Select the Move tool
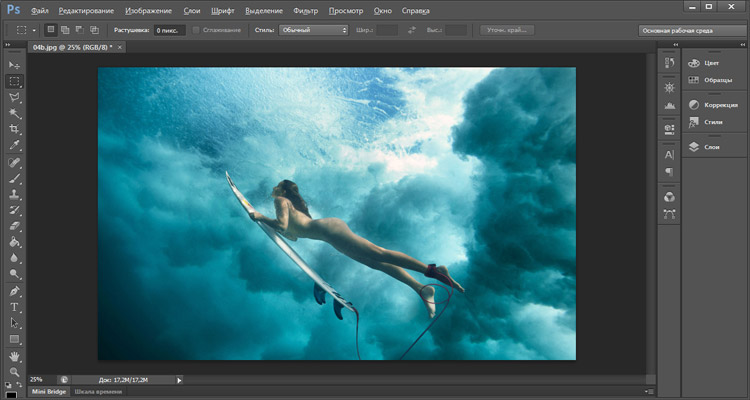The width and height of the screenshot is (750, 400). [x=14, y=65]
